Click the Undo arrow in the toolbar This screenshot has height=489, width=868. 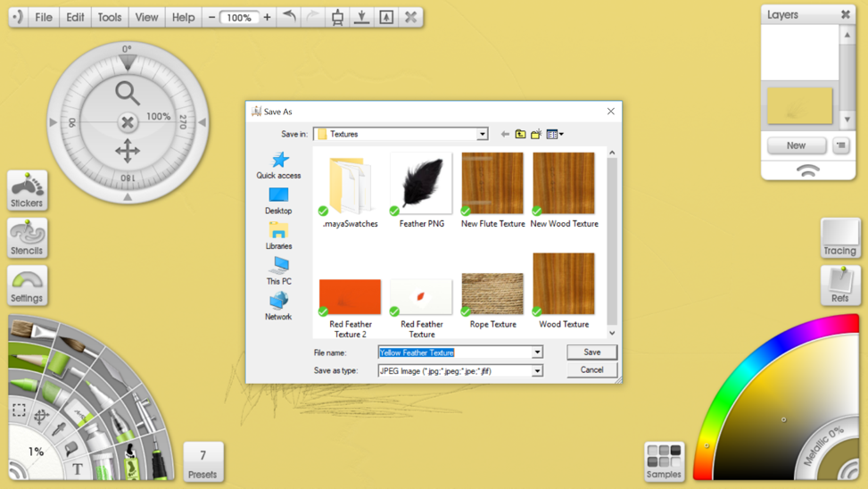point(289,17)
